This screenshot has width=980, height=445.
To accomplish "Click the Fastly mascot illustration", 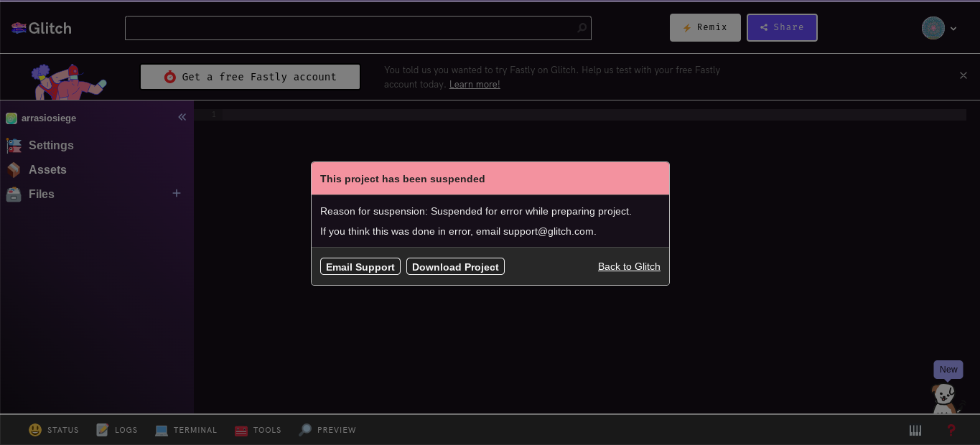I will 67,81.
